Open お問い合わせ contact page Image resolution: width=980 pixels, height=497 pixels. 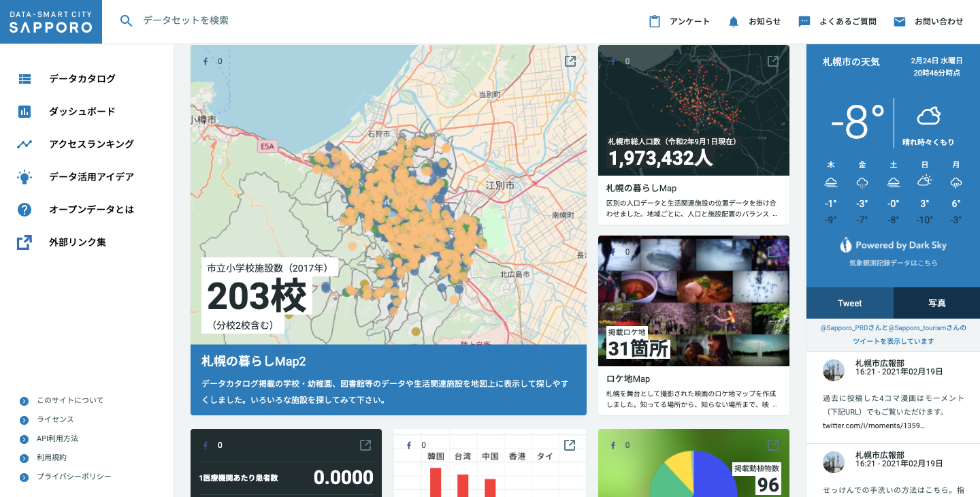[x=939, y=22]
